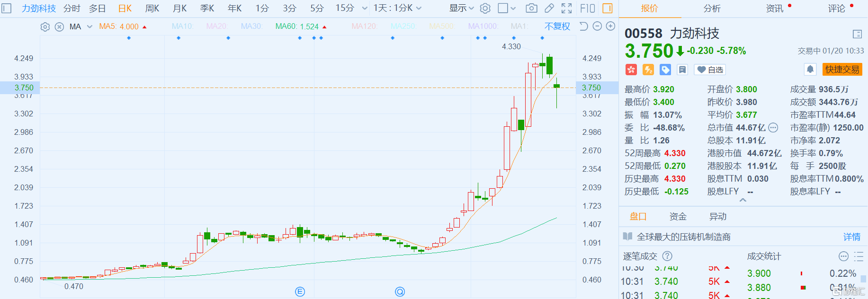Toggle the left sidebar panel
The image size is (868, 299).
click(7, 8)
